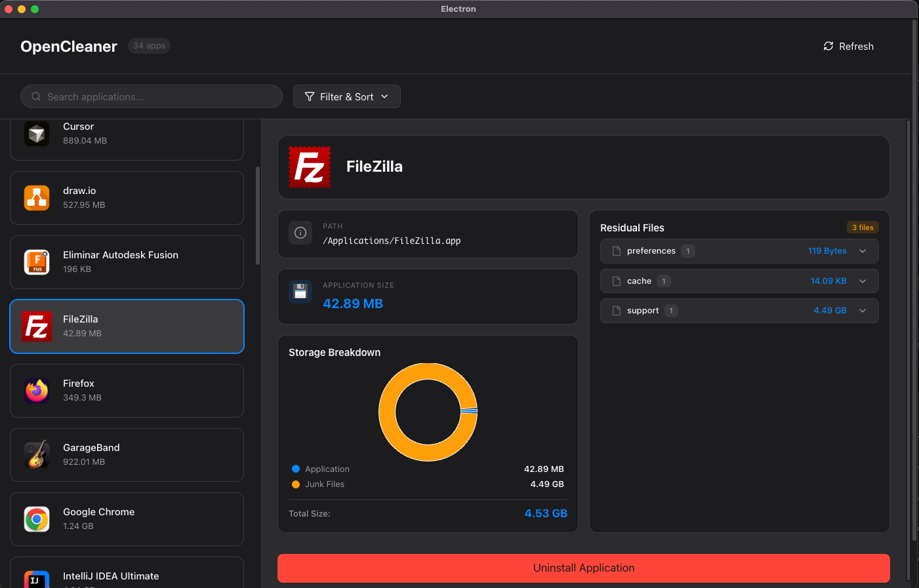Click the Storage Breakdown heading

click(335, 353)
